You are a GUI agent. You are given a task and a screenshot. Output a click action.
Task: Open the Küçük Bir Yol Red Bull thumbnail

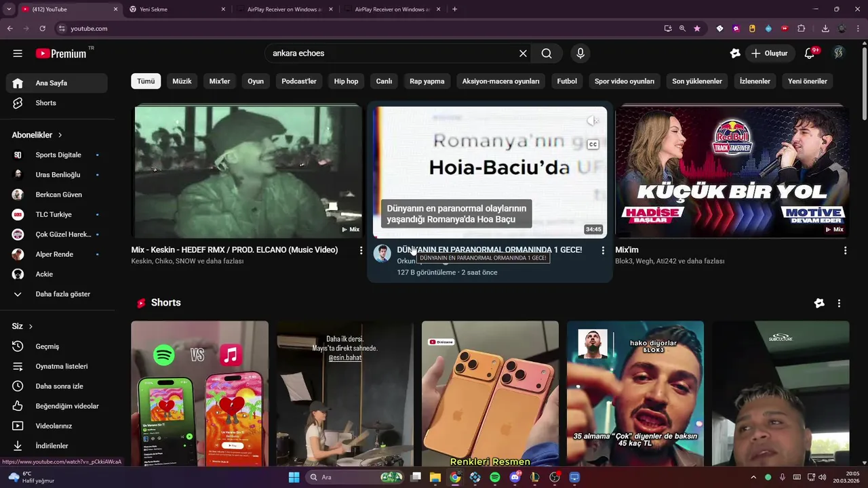[x=732, y=172]
